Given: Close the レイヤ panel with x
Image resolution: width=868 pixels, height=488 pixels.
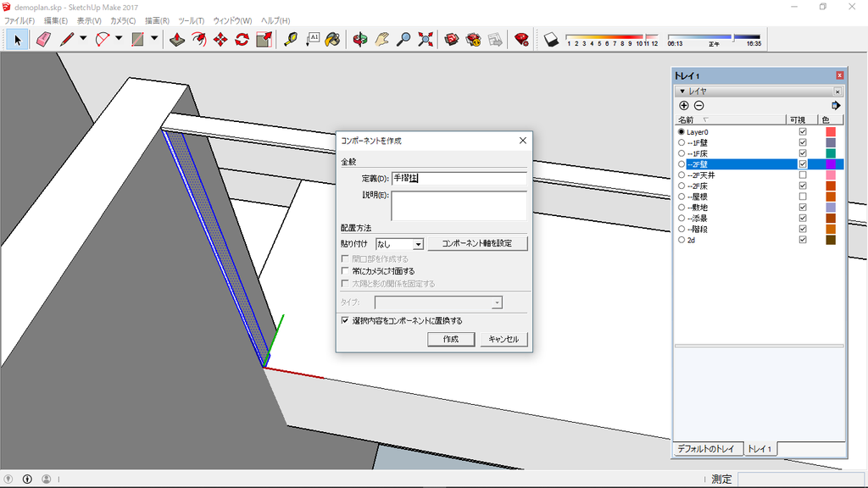Looking at the screenshot, I should [x=837, y=91].
